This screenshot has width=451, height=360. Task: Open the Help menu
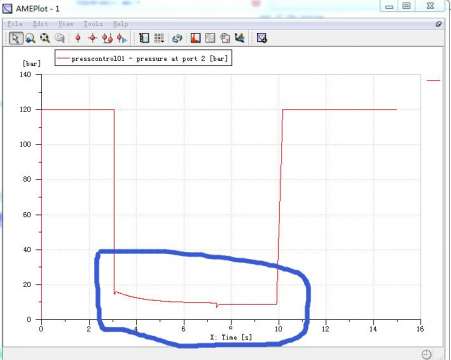(x=121, y=24)
